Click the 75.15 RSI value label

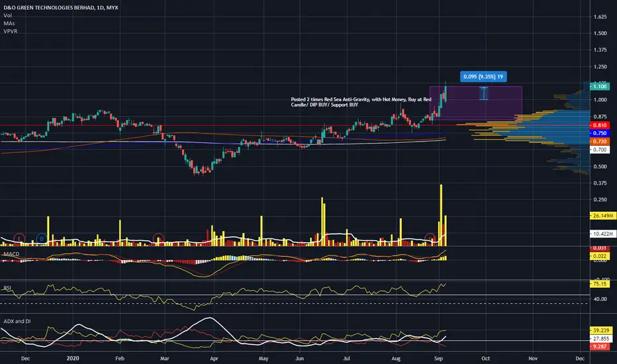coord(600,284)
